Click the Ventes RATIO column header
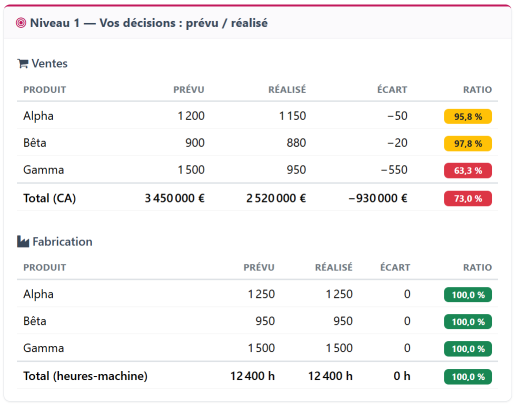The width and height of the screenshot is (516, 405). (x=477, y=90)
